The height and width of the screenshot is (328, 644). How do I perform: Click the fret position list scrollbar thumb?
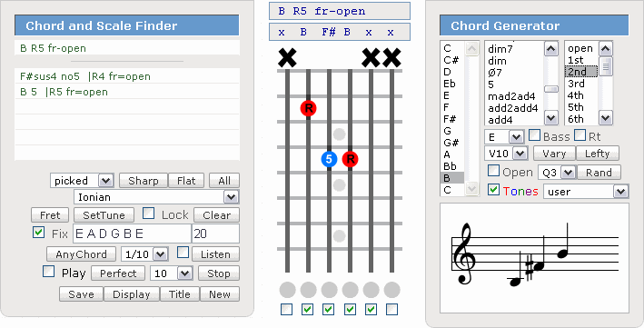point(606,66)
